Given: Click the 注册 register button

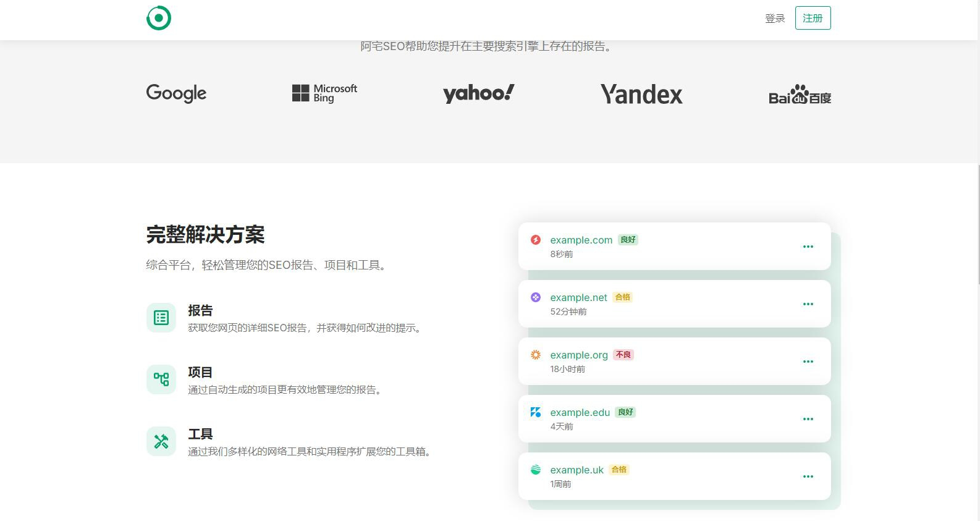Looking at the screenshot, I should click(x=813, y=18).
